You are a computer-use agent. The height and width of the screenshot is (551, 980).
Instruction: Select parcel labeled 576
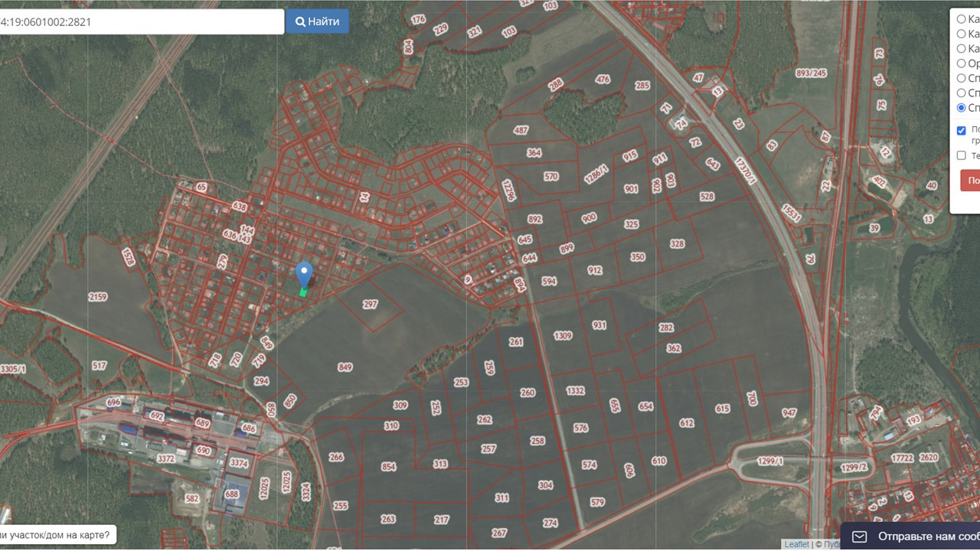pyautogui.click(x=580, y=429)
